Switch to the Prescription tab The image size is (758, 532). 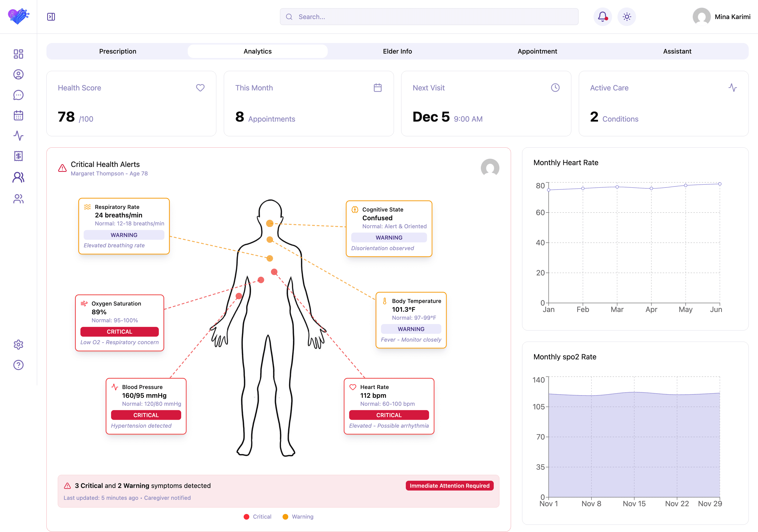118,51
